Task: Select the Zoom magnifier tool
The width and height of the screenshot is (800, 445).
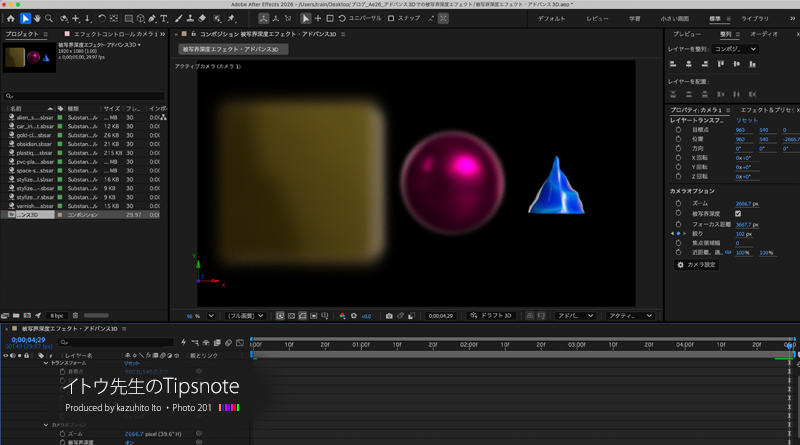Action: [49, 18]
